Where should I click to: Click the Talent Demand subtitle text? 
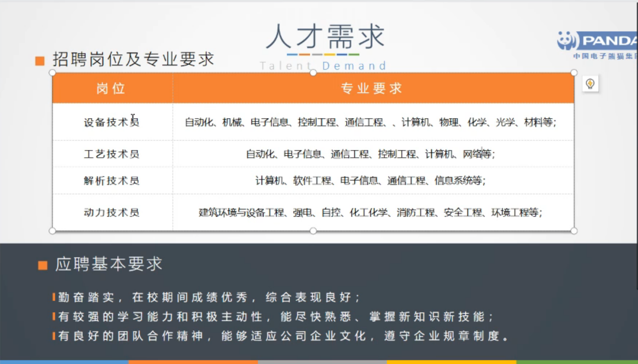point(323,66)
